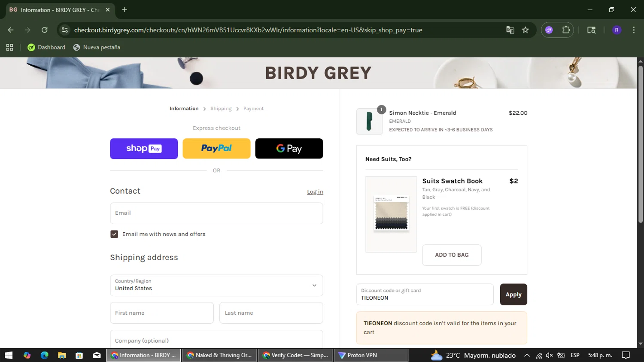644x362 pixels.
Task: Open the clock showing 5:48 p. m.
Action: pos(600,355)
